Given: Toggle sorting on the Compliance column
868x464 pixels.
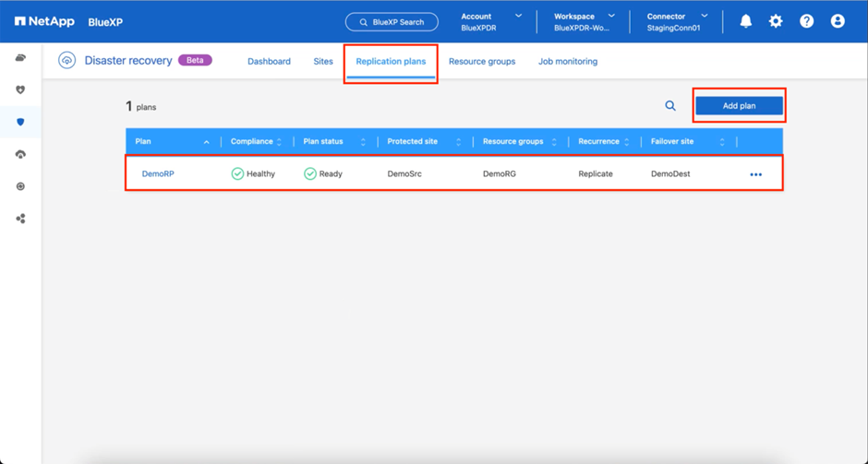Looking at the screenshot, I should click(279, 142).
